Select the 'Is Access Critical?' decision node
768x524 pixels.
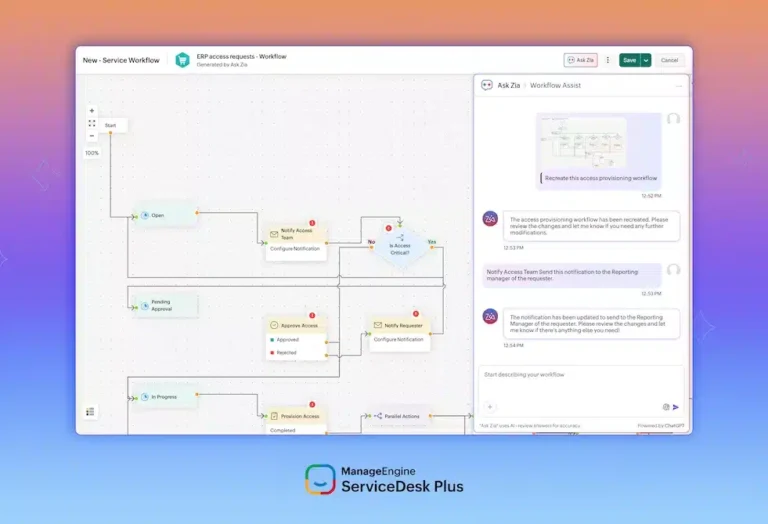coord(399,247)
